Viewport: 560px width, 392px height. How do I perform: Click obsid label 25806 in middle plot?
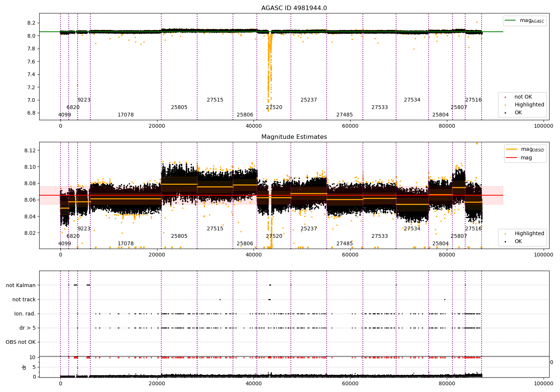pos(245,244)
